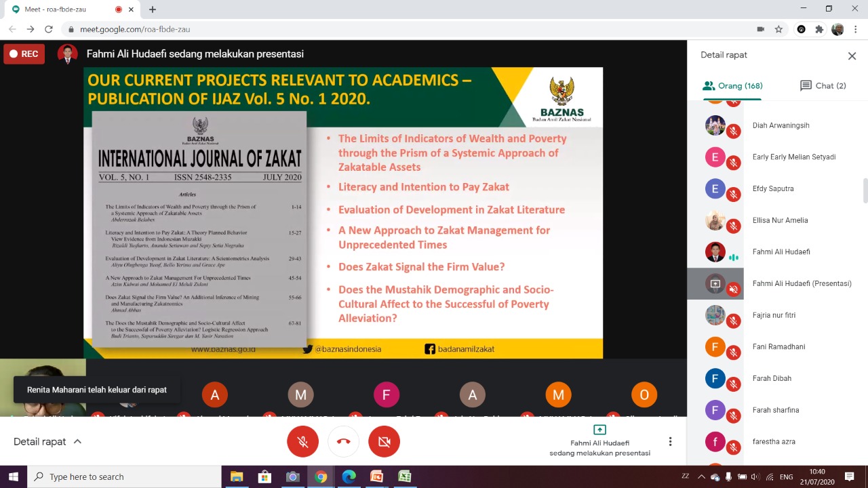Image resolution: width=868 pixels, height=488 pixels.
Task: Bookmark this page with the star icon
Action: pyautogui.click(x=779, y=29)
